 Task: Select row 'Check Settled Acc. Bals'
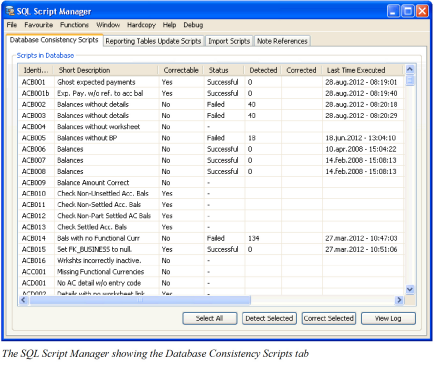click(x=211, y=227)
